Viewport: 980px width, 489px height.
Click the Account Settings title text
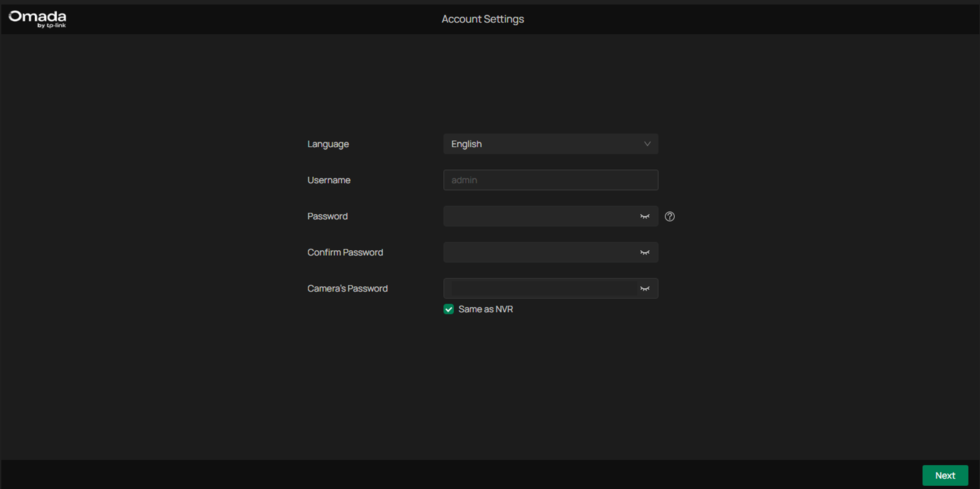483,19
